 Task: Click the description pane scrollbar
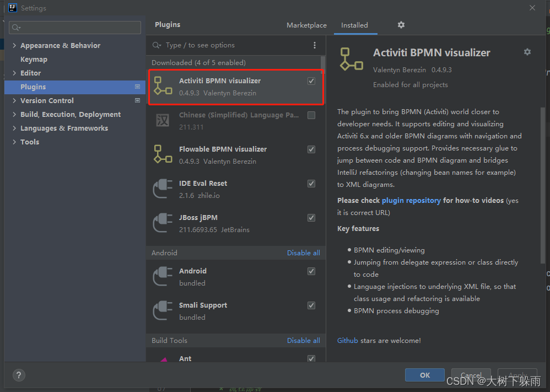coord(543,185)
